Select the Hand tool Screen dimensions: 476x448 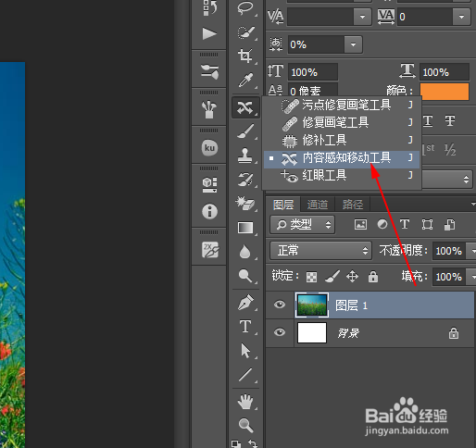[x=245, y=402]
